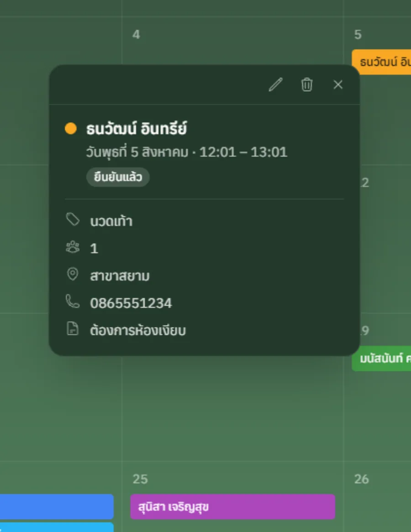
Task: Click the pencil edit icon in popup
Action: [x=275, y=84]
